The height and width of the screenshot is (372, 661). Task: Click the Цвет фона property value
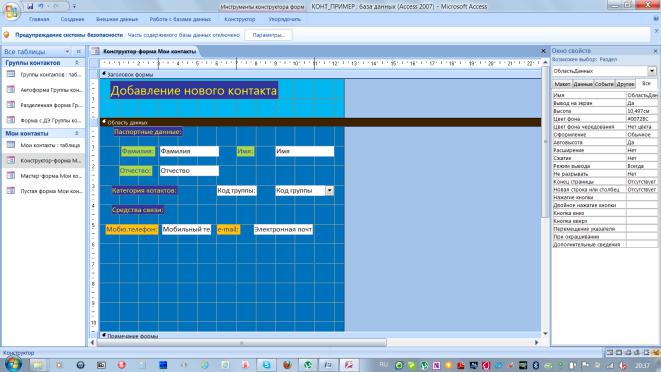pos(642,119)
